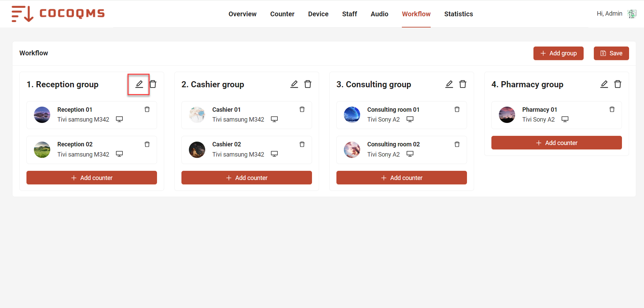Image resolution: width=644 pixels, height=308 pixels.
Task: Go to the Overview tab
Action: coord(242,14)
